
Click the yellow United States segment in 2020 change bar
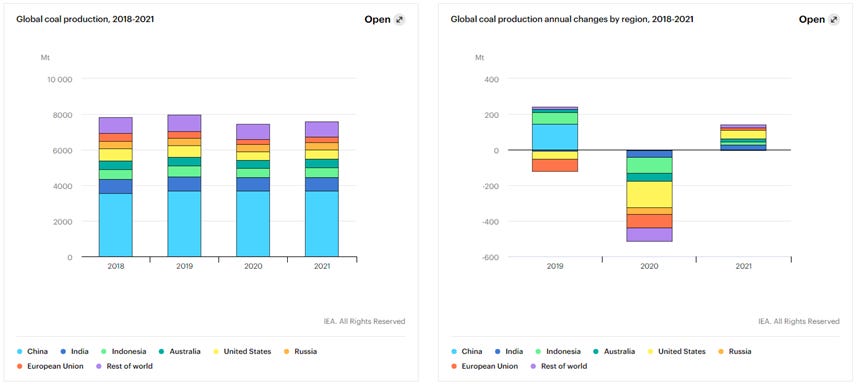tap(649, 194)
